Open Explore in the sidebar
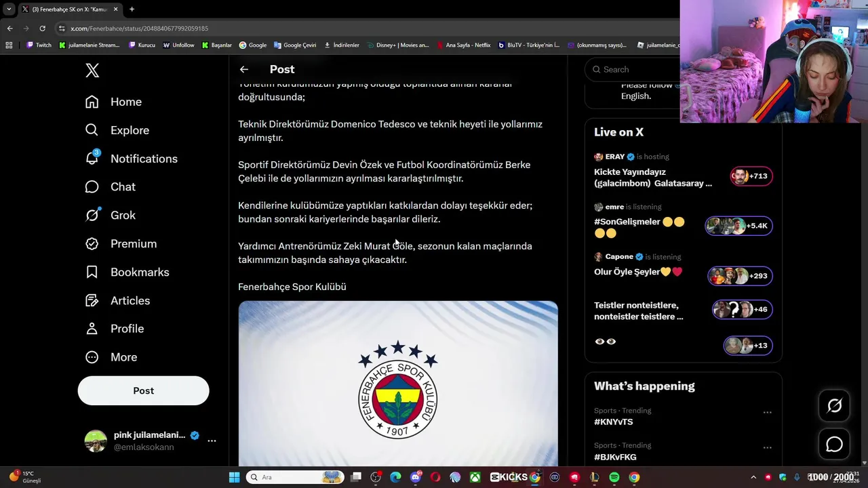868x488 pixels. (117, 130)
